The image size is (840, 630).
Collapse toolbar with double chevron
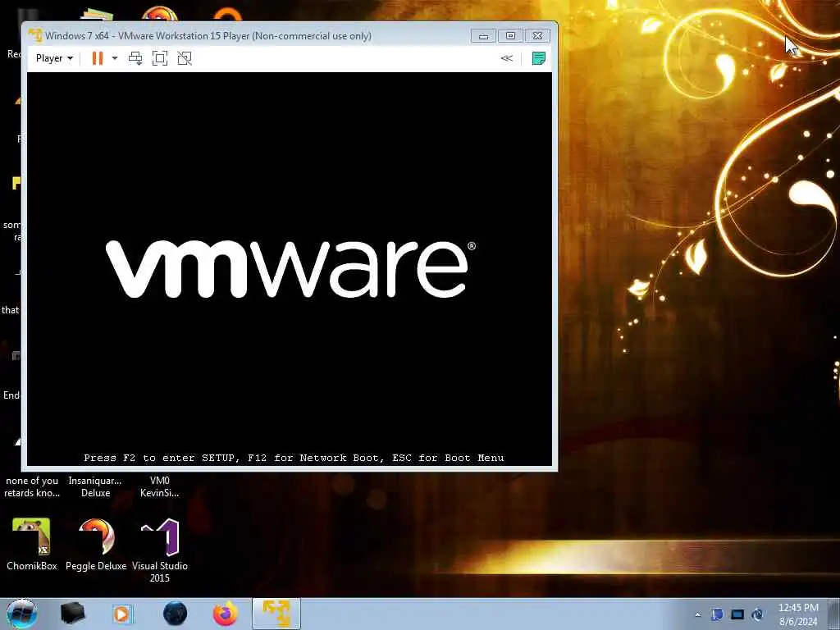coord(507,58)
